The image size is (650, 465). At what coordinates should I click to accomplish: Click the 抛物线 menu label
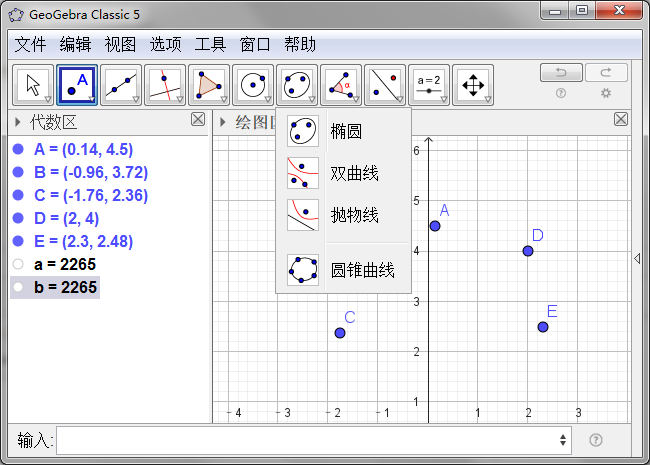pyautogui.click(x=354, y=215)
